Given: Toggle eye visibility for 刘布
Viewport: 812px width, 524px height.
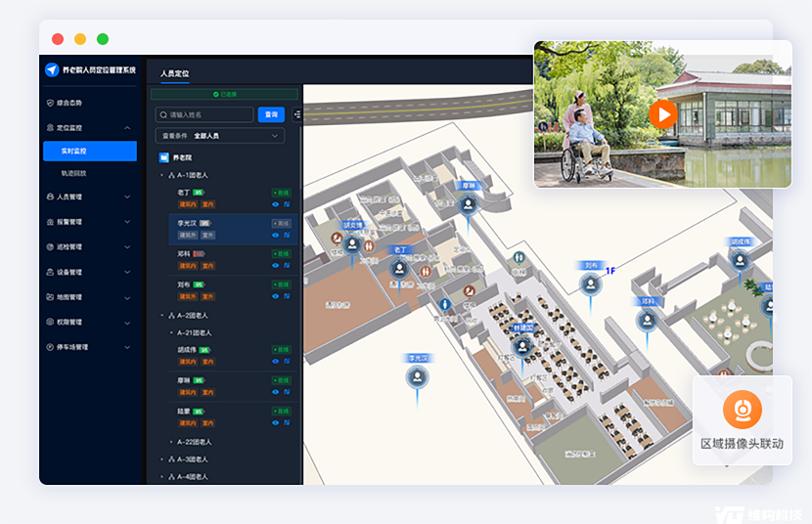Looking at the screenshot, I should point(276,296).
